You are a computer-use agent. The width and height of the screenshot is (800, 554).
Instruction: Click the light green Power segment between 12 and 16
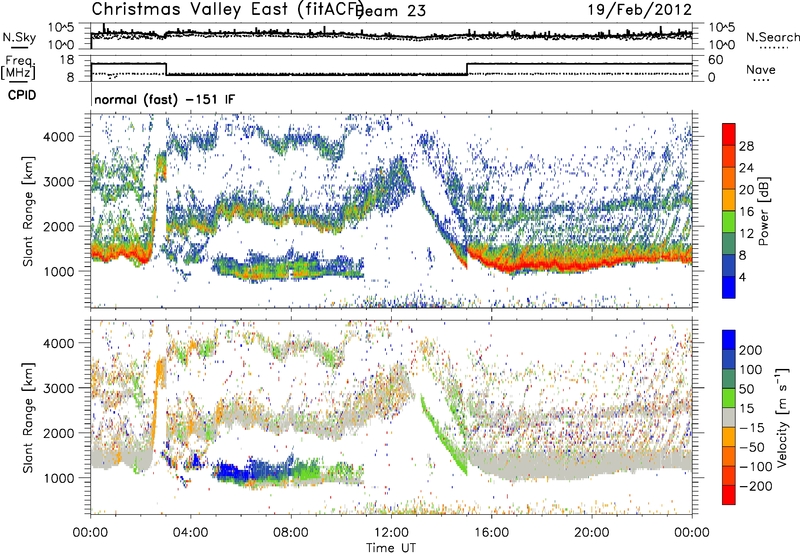729,222
